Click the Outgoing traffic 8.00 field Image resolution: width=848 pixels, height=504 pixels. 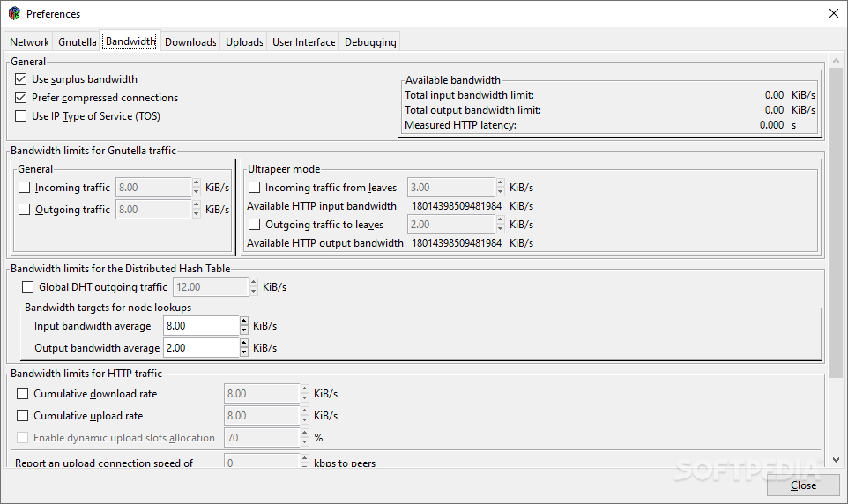(153, 210)
